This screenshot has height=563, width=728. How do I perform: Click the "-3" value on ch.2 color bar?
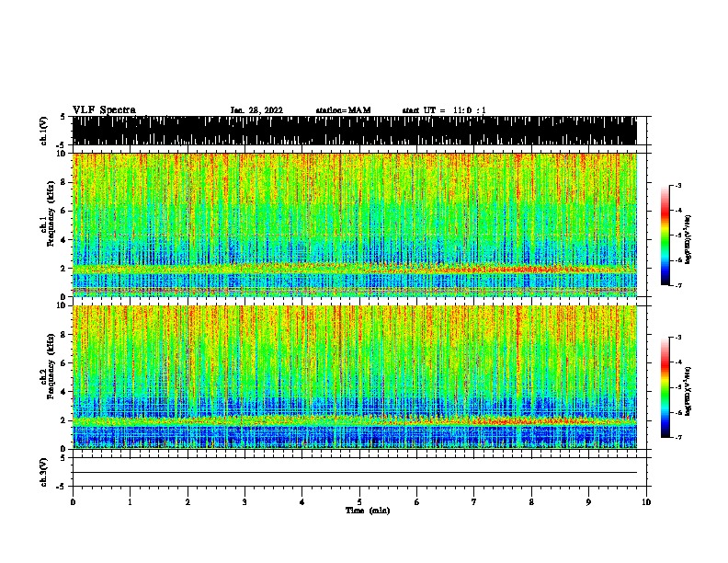click(677, 338)
